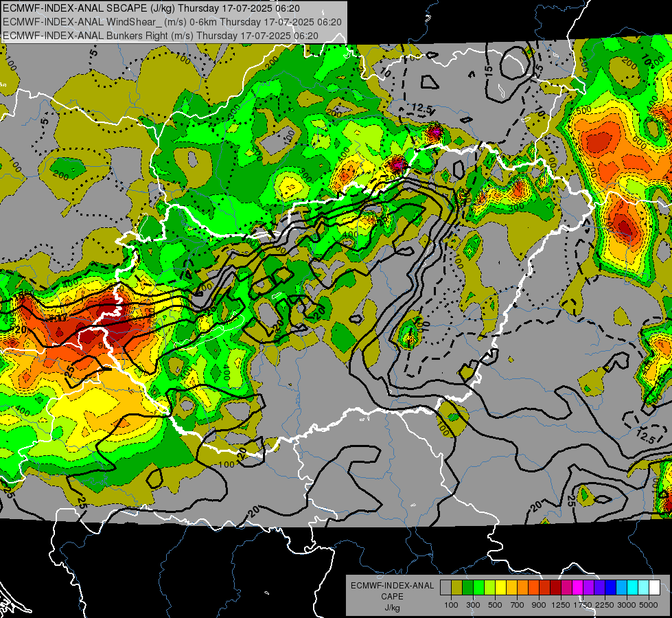Click the olive swatch in the CAPE legend
Viewport: 672px width, 618px height.
coord(457,588)
